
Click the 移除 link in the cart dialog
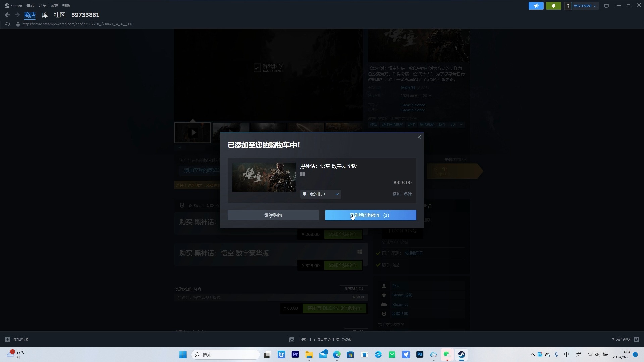(408, 194)
